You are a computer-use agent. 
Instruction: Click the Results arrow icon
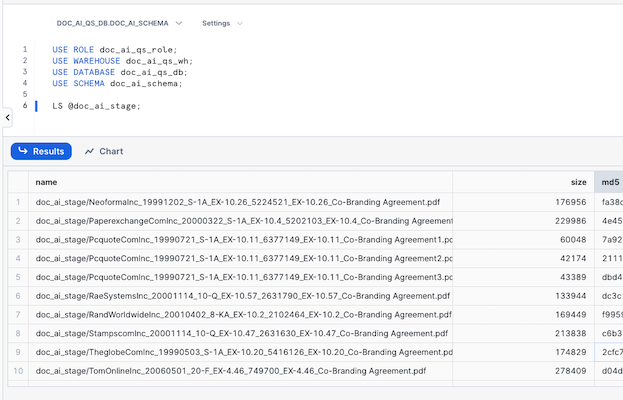[x=23, y=152]
